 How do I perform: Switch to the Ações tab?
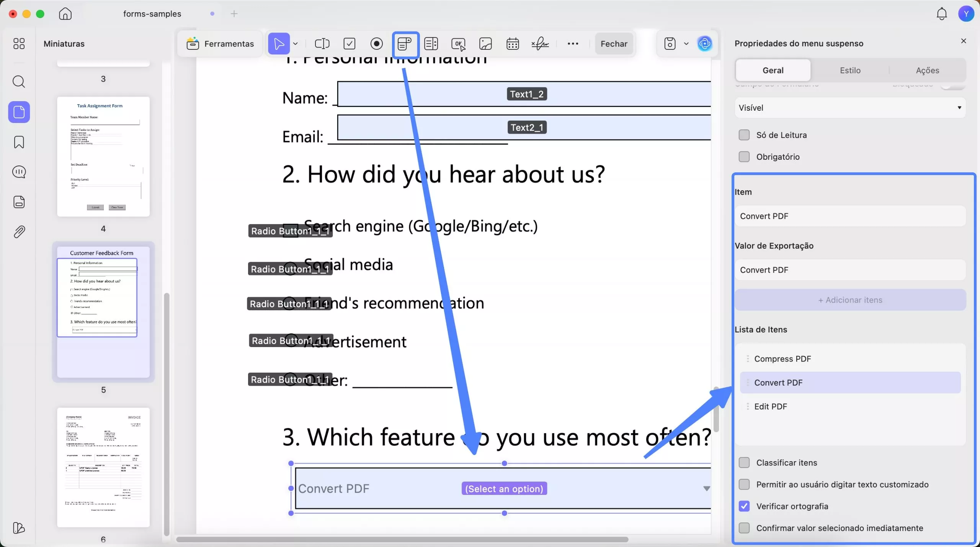(927, 70)
